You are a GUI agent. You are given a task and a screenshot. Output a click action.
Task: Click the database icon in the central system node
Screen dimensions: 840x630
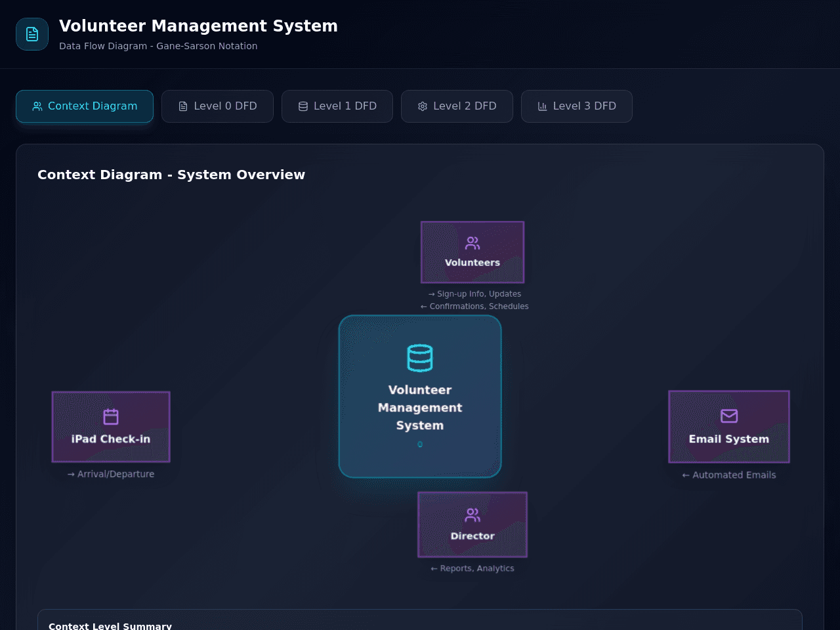420,358
